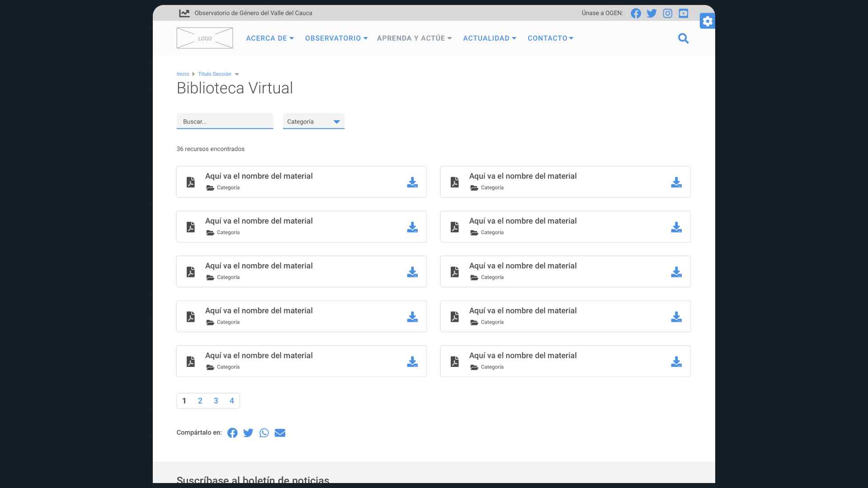Share via WhatsApp icon
The width and height of the screenshot is (868, 488).
264,433
